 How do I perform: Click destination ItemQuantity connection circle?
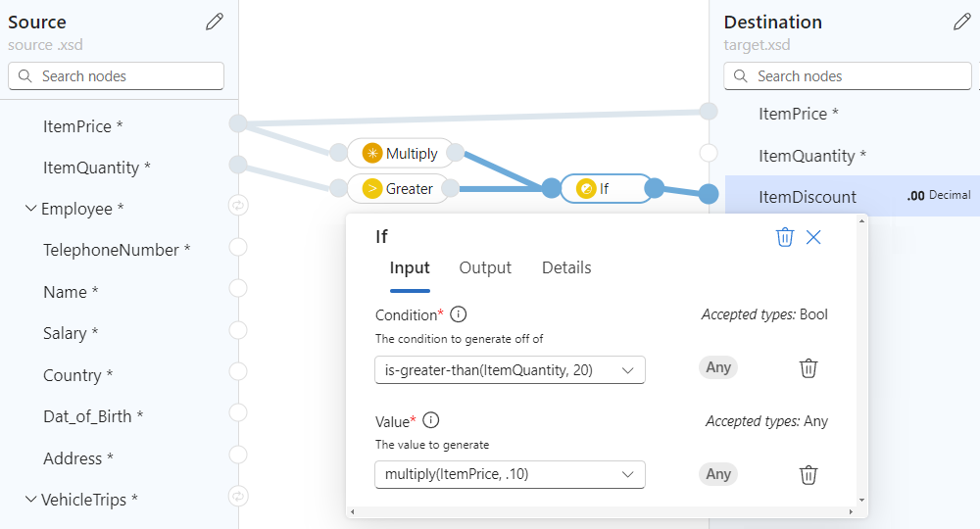709,153
